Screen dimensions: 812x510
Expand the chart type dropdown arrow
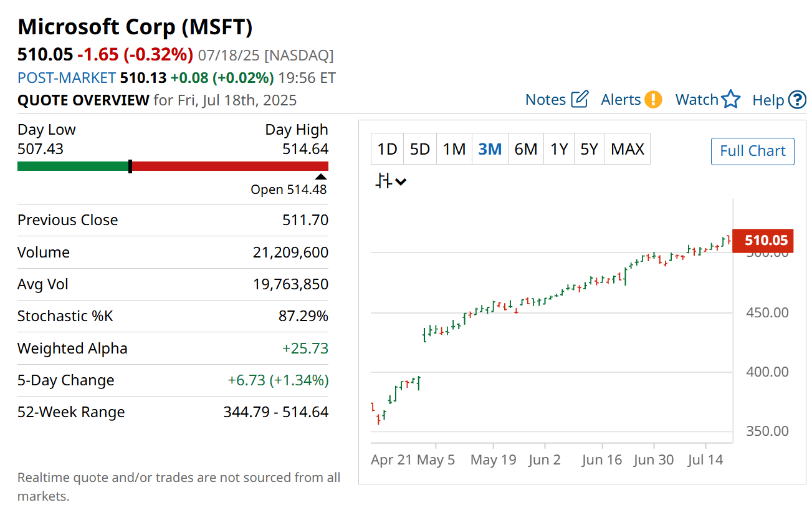401,182
